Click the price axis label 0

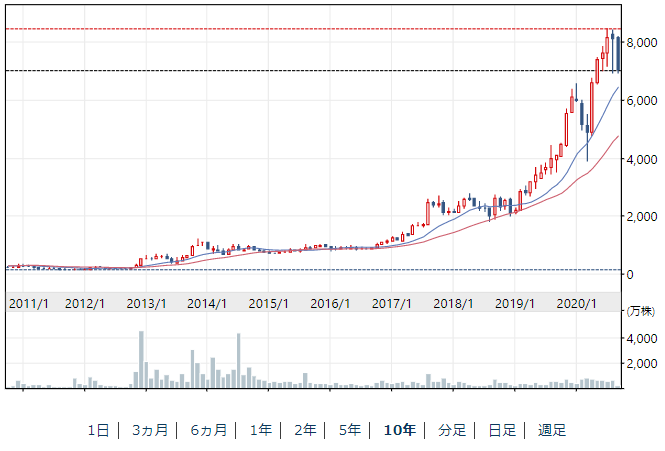pos(630,275)
